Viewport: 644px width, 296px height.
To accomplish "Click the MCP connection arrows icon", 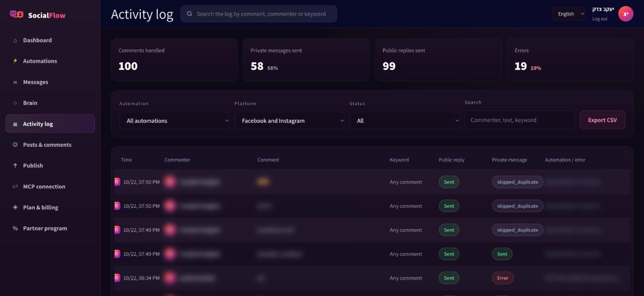I will [15, 186].
